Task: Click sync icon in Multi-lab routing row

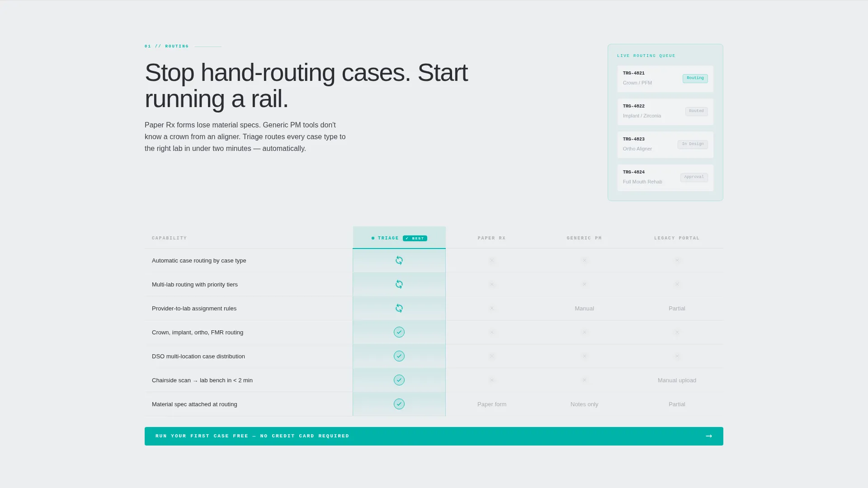Action: pyautogui.click(x=399, y=284)
